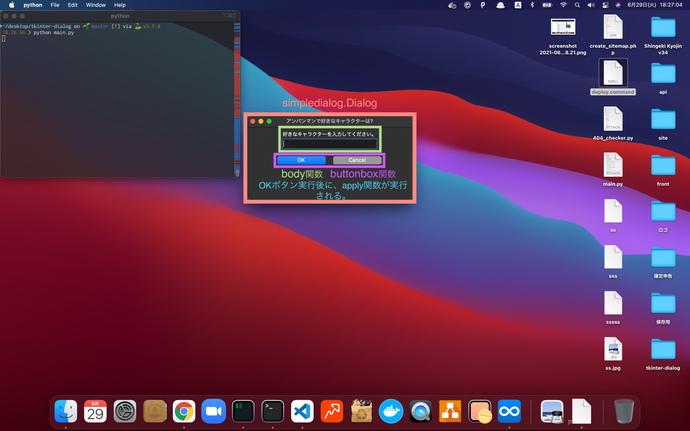The width and height of the screenshot is (690, 431).
Task: Open the Bluetooth menu bar icon
Action: click(x=532, y=5)
